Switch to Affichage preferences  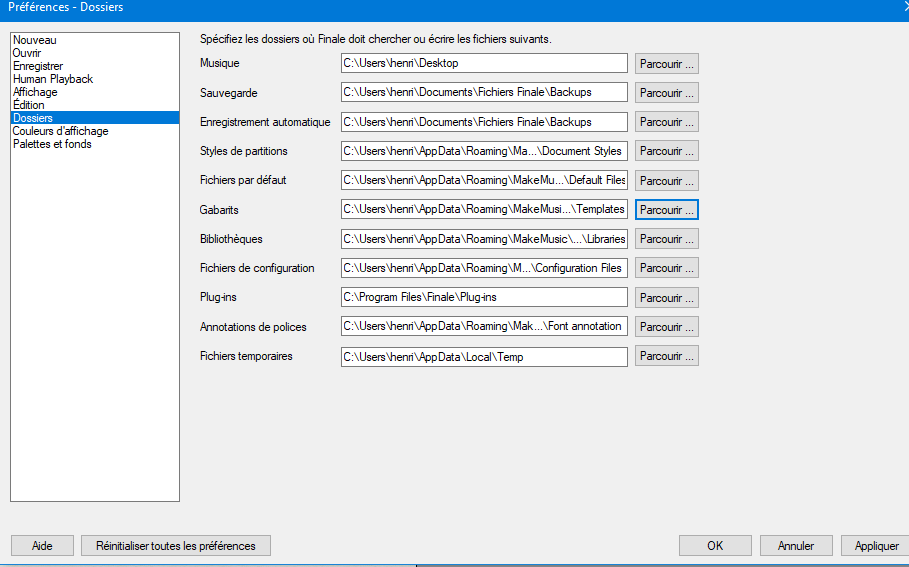pos(35,92)
